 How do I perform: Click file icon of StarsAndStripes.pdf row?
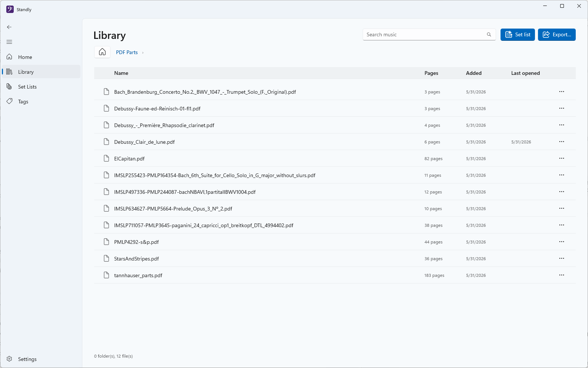pos(106,258)
